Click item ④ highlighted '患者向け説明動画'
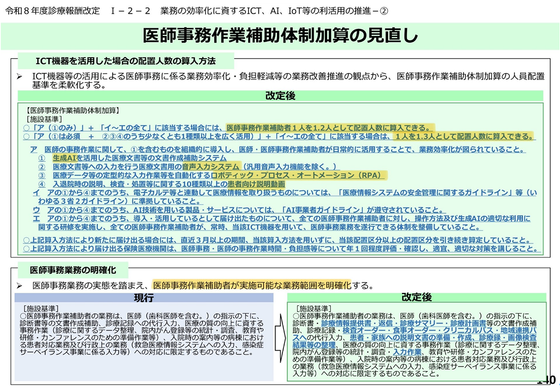This screenshot has height=392, width=560. pos(256,184)
